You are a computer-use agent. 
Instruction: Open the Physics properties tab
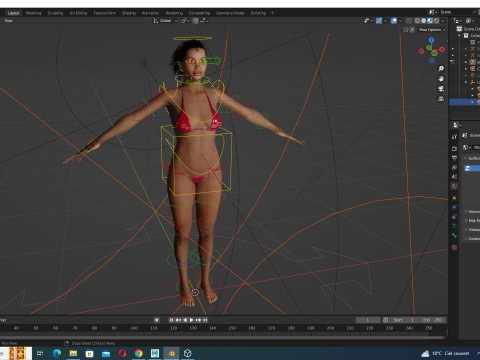[x=454, y=207]
